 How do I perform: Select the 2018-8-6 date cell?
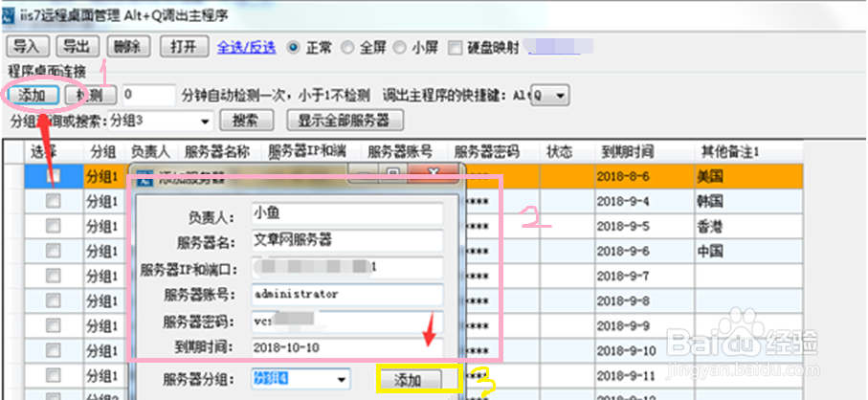pos(644,176)
